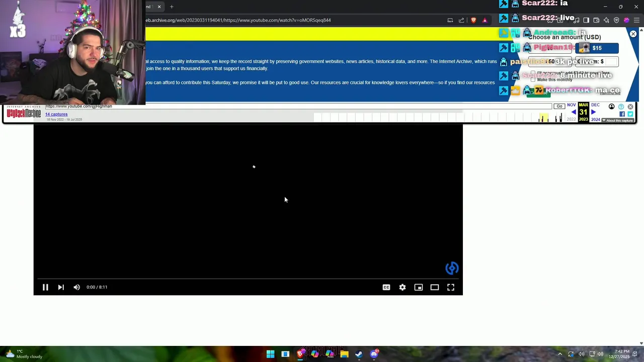This screenshot has height=362, width=644.
Task: Click the Wayback Go button
Action: pyautogui.click(x=559, y=106)
